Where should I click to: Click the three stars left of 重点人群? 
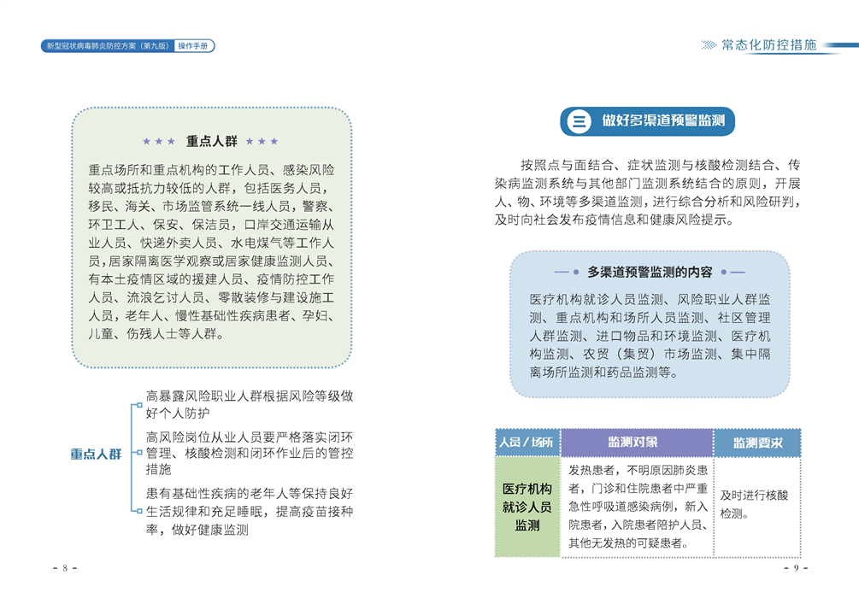pyautogui.click(x=159, y=141)
